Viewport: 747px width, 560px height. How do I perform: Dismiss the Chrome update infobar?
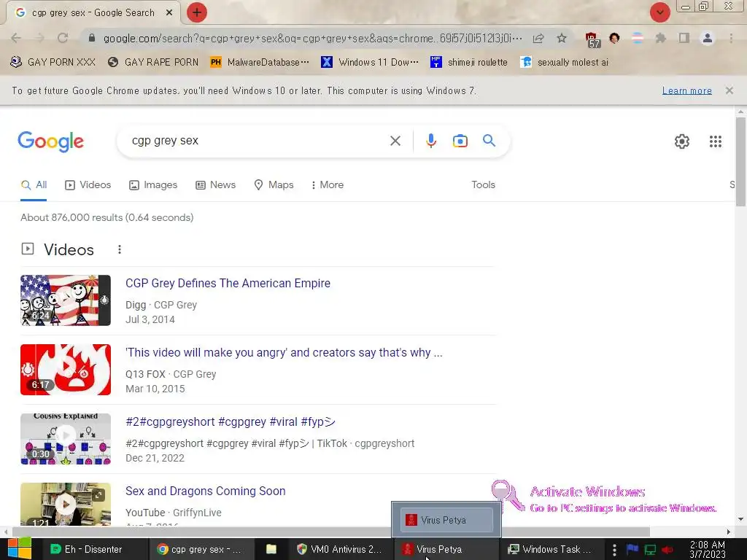(729, 90)
